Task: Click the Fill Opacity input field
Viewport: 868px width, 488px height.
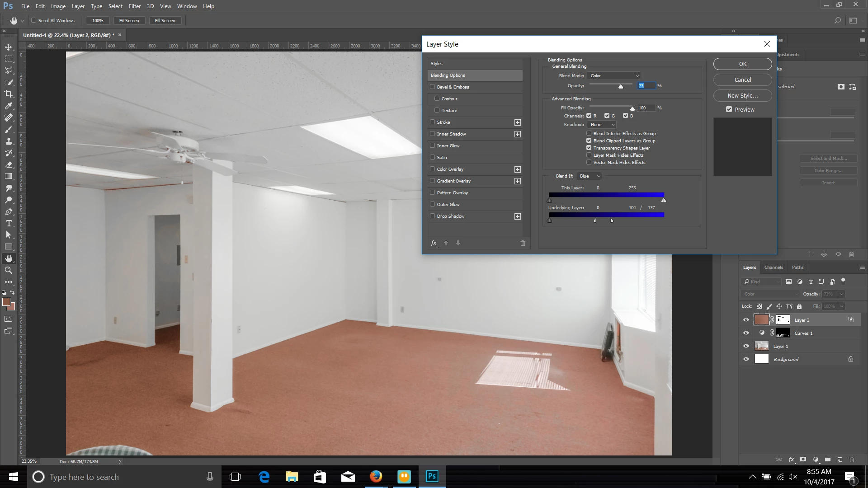Action: 646,108
